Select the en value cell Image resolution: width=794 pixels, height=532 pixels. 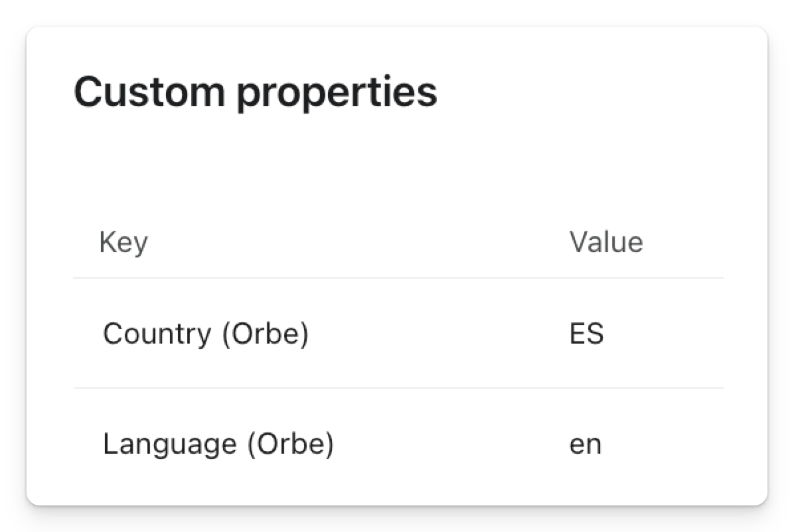[x=585, y=444]
